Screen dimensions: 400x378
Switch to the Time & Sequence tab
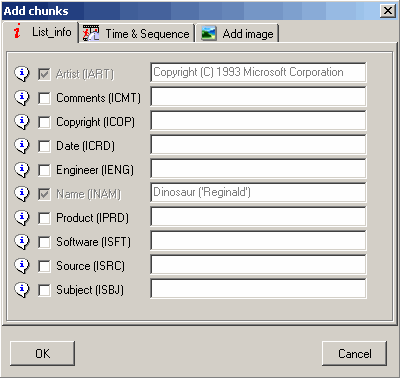click(137, 33)
